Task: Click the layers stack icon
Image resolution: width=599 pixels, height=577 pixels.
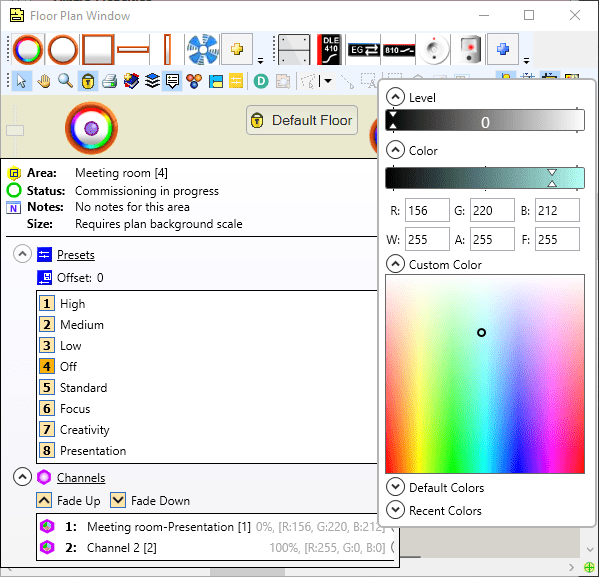Action: [x=152, y=81]
